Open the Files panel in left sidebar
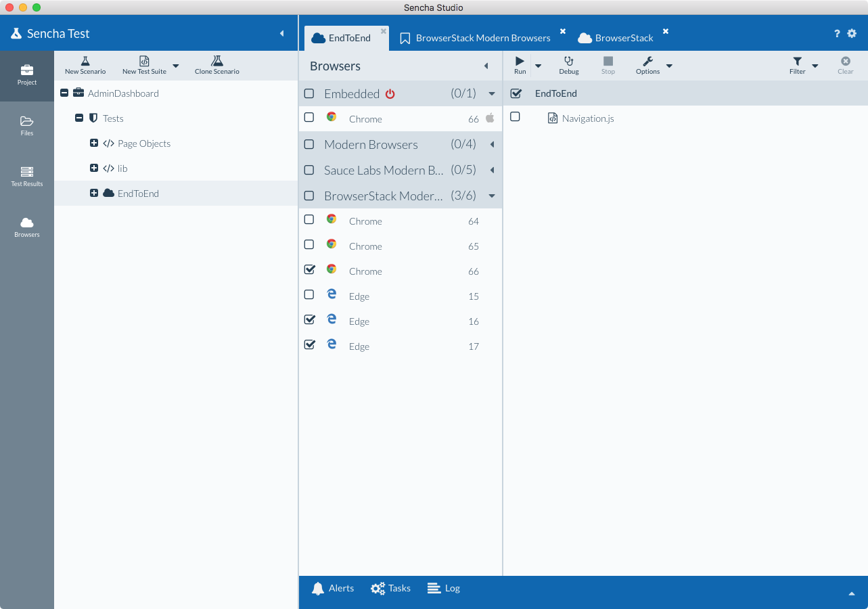 tap(26, 125)
